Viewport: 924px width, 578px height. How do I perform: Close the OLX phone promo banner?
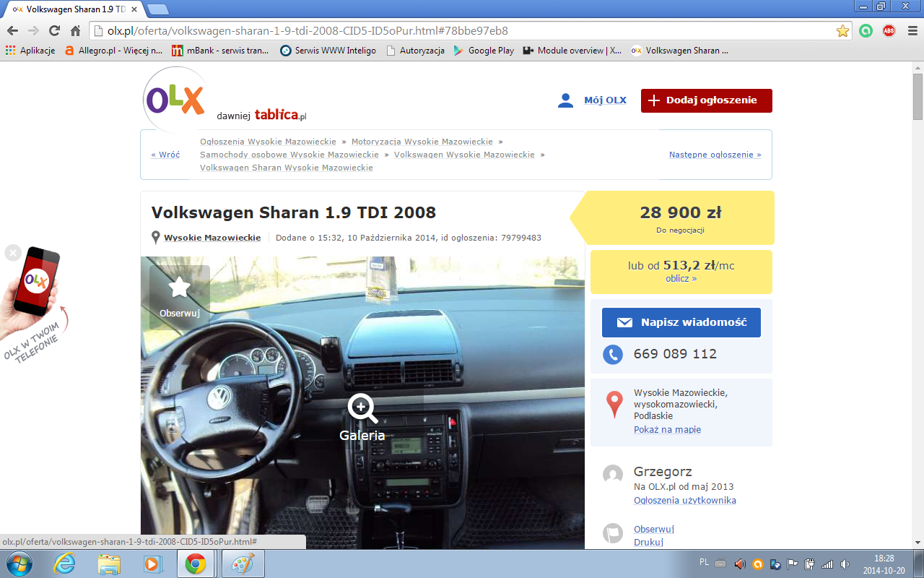pos(12,252)
